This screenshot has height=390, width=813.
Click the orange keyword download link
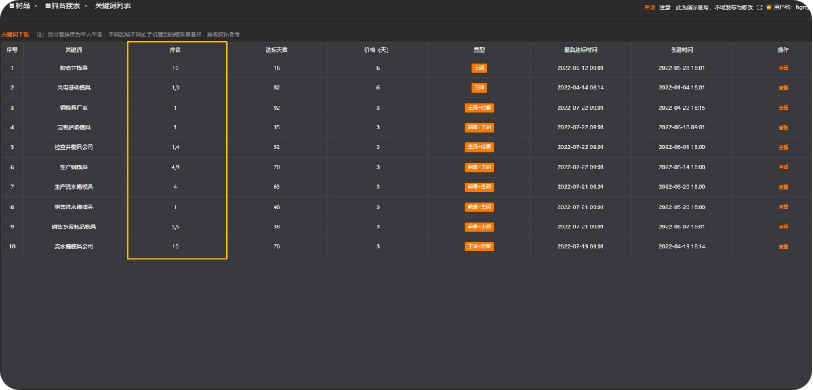(15, 35)
